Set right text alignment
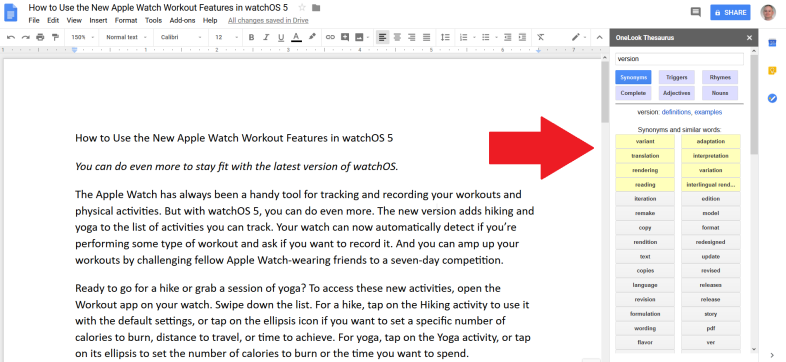The height and width of the screenshot is (362, 786). click(x=412, y=37)
